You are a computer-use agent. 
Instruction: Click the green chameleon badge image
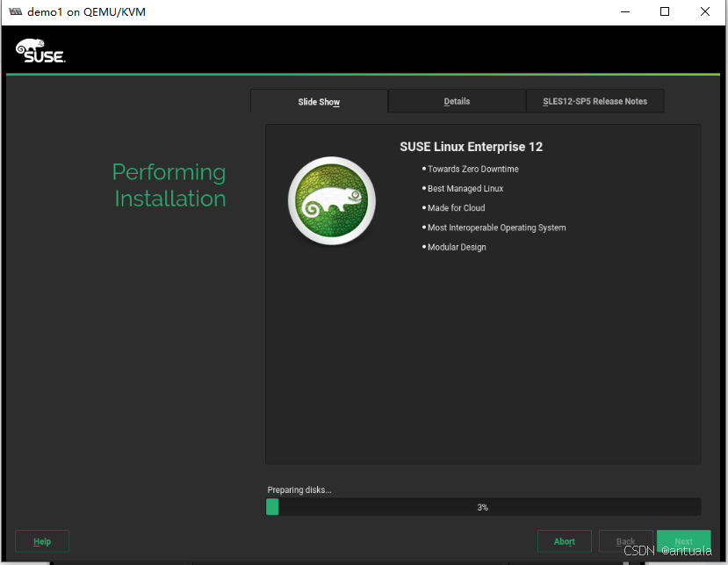point(331,200)
